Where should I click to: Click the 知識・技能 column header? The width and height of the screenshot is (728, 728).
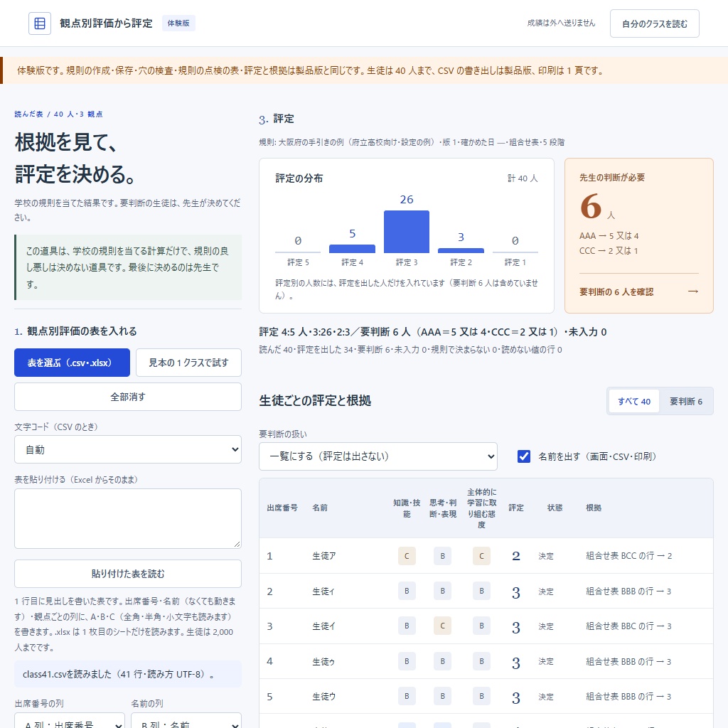pos(406,508)
